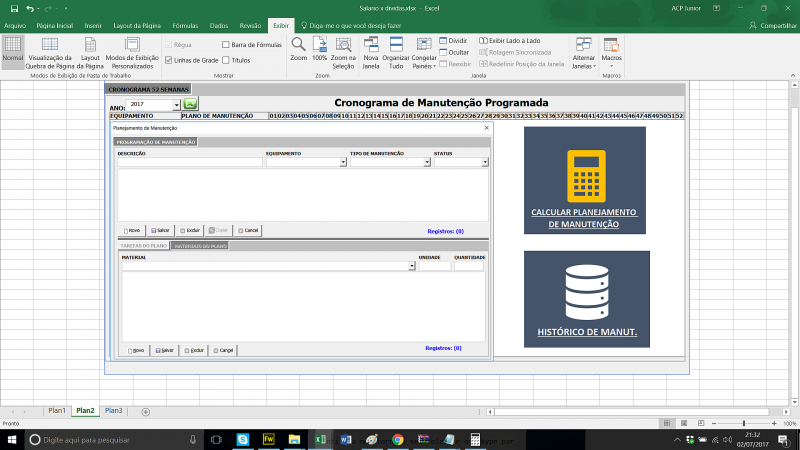The width and height of the screenshot is (800, 450).
Task: Switch to the Plan3 sheet tab
Action: pos(114,411)
